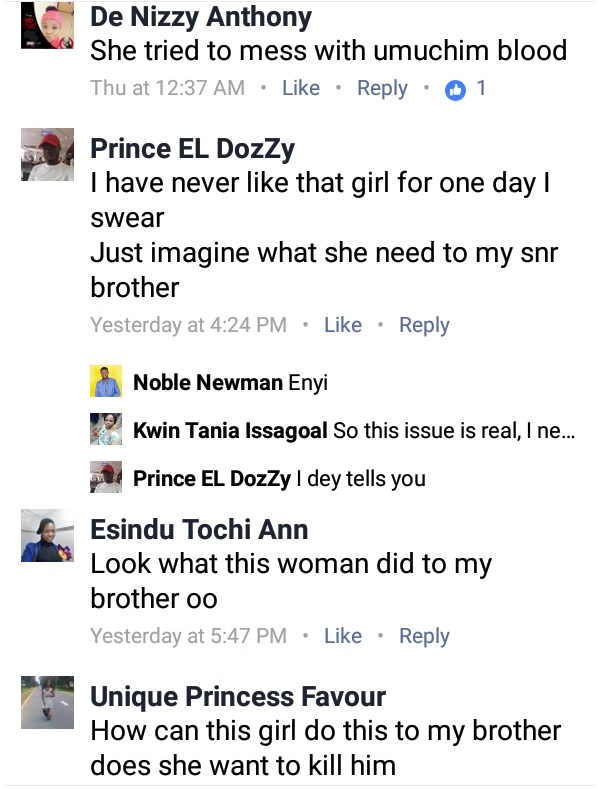Click De Nizzy Anthony's profile picture
This screenshot has height=789, width=600.
(45, 25)
